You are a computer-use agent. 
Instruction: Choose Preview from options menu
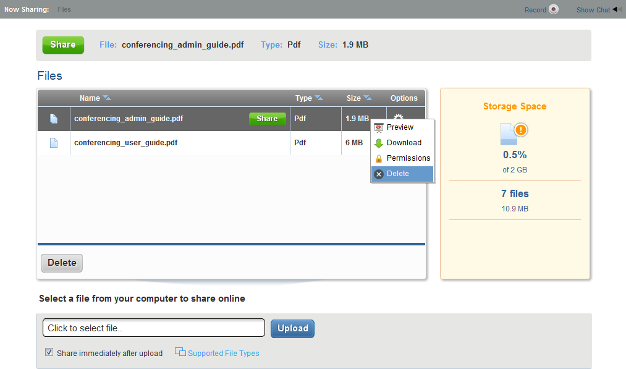coord(402,127)
